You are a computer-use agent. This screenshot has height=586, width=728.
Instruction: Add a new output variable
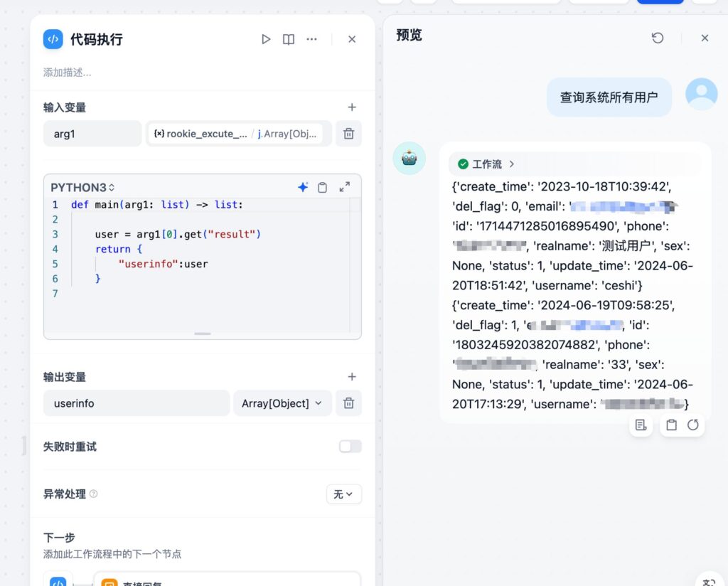click(351, 377)
